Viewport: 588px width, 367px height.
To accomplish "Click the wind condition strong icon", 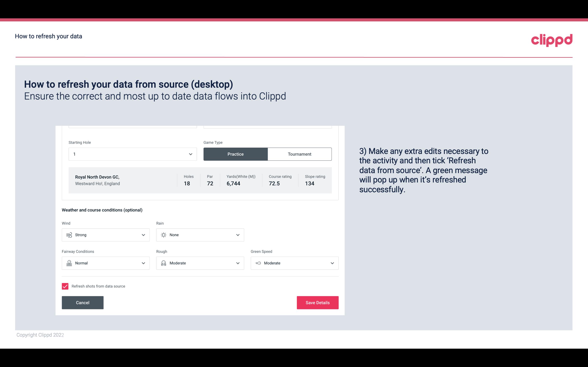I will 69,235.
